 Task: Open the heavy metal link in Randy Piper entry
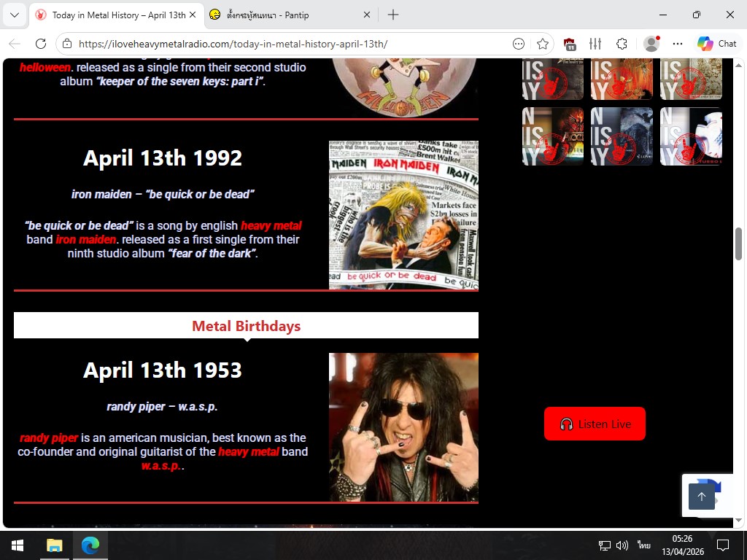click(248, 452)
